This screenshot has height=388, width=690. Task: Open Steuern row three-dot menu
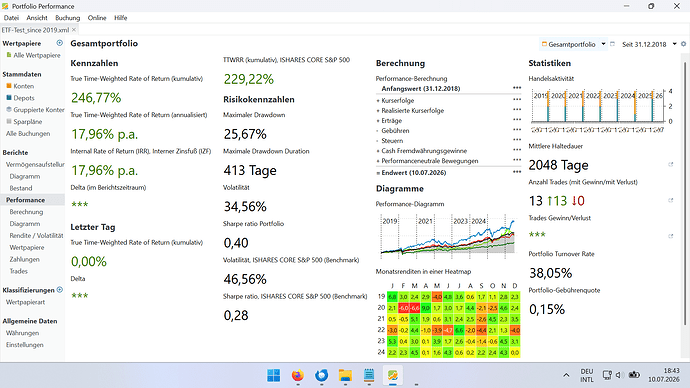[x=517, y=140]
